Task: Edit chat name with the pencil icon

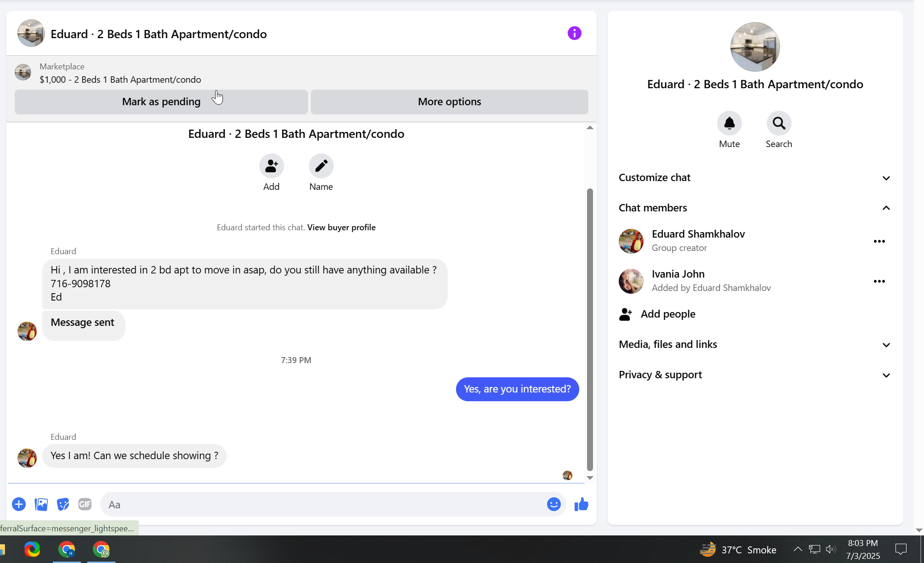Action: (x=321, y=166)
